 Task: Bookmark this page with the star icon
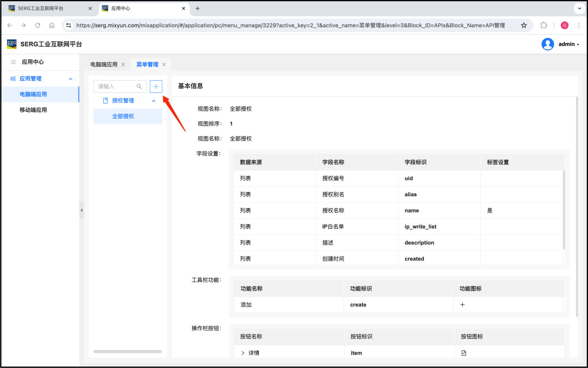click(524, 26)
